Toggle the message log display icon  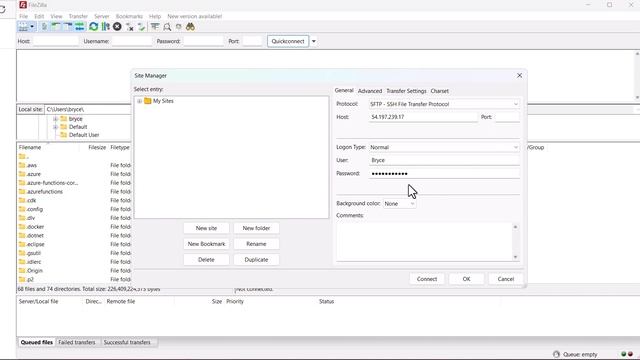pyautogui.click(x=44, y=27)
